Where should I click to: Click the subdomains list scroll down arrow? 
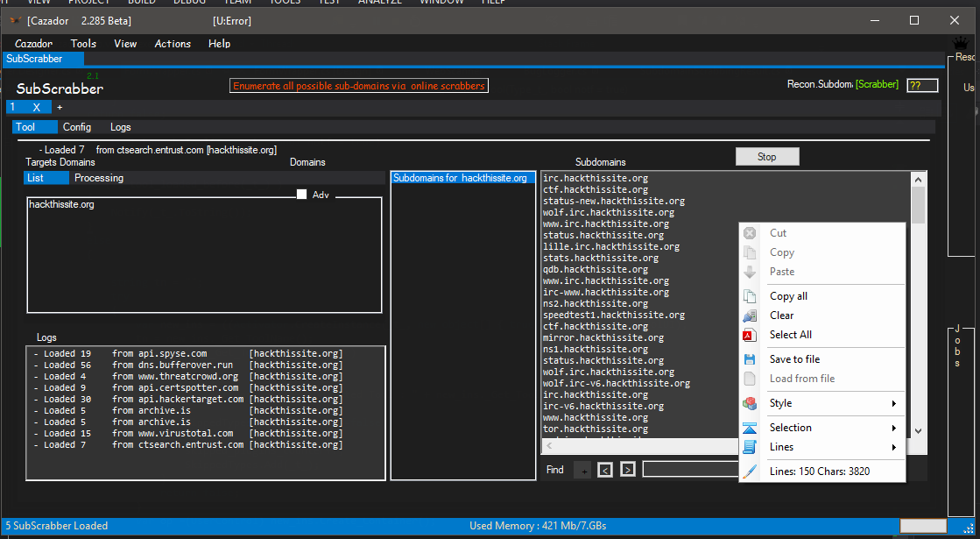(918, 430)
